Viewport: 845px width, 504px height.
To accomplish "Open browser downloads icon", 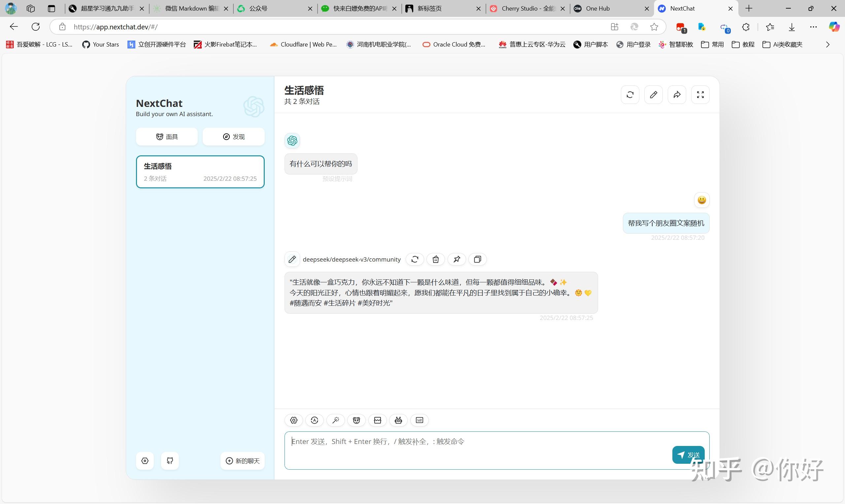I will point(792,27).
